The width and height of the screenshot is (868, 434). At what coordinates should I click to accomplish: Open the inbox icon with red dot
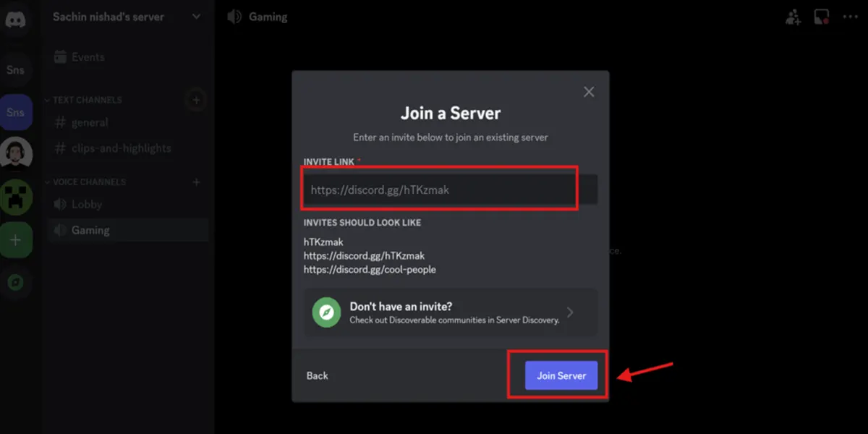[x=821, y=17]
